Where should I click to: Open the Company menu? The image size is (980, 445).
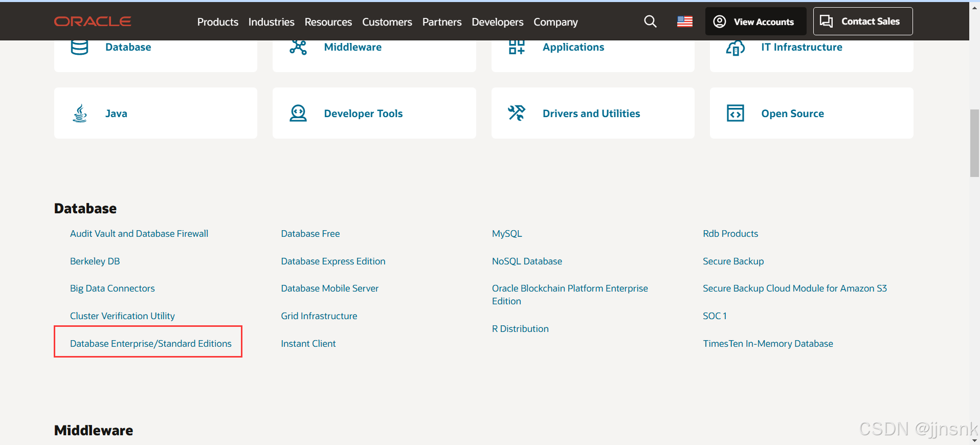tap(555, 22)
